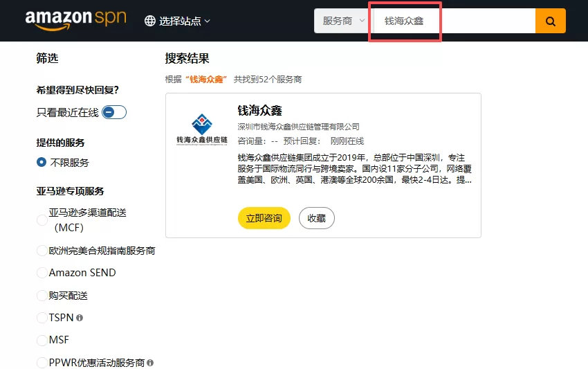Select the PPWR优惠活动服务商 radio option
588x369 pixels.
tap(42, 363)
